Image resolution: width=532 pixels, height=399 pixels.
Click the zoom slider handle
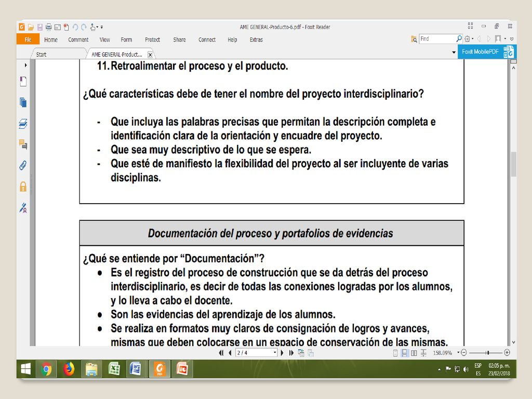pos(487,353)
